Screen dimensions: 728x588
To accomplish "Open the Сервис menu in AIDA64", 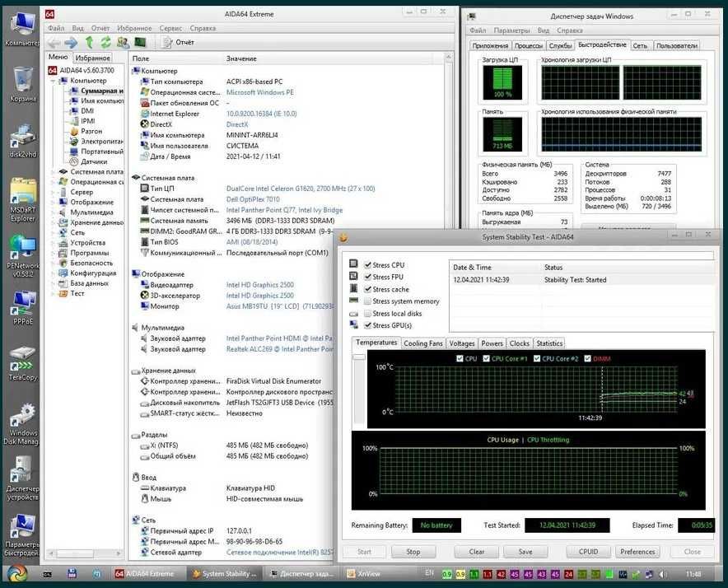I will pos(170,28).
